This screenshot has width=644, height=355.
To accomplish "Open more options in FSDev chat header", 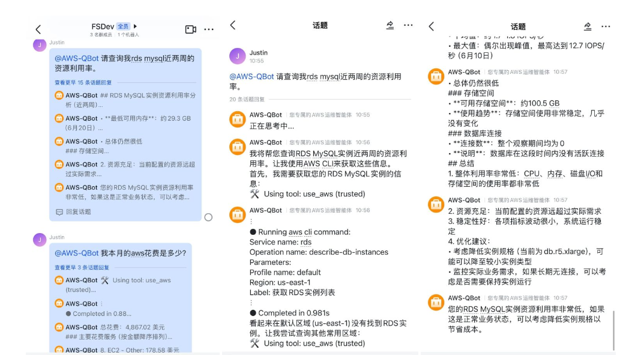I will (209, 29).
